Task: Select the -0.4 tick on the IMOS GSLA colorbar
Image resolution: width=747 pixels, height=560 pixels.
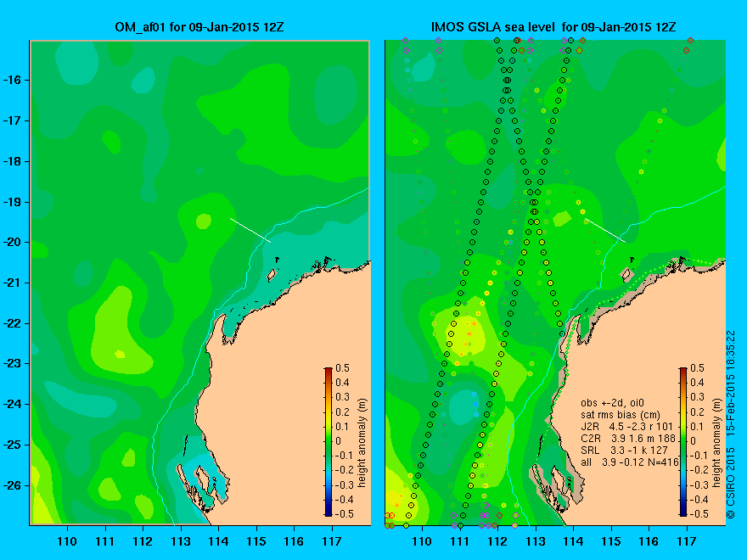Action: (x=699, y=500)
